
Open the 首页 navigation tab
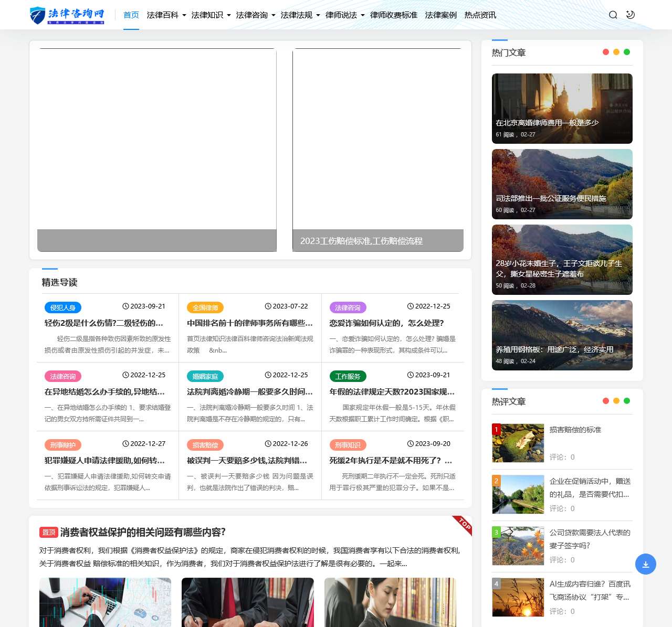click(x=131, y=15)
